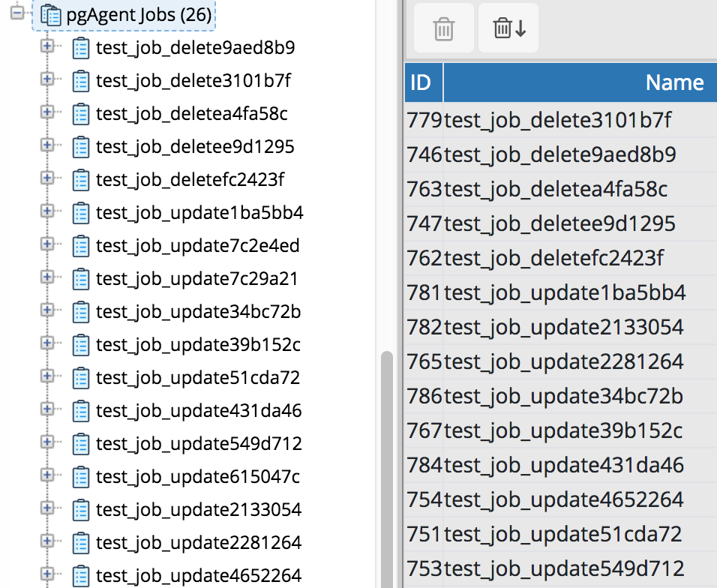Sort the grid by ID column header
The image size is (717, 588).
[421, 82]
